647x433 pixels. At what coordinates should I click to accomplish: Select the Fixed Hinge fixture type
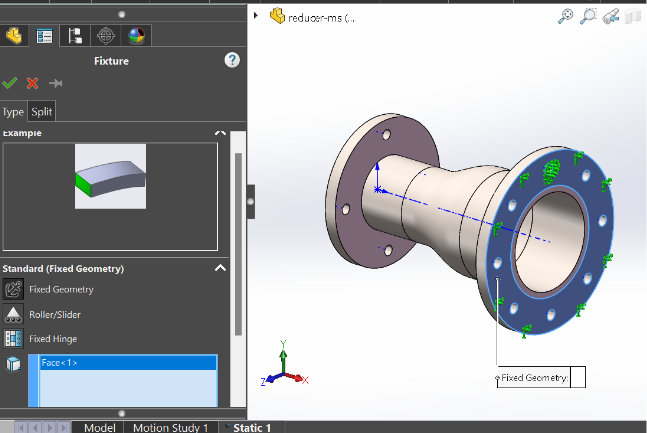[x=52, y=339]
